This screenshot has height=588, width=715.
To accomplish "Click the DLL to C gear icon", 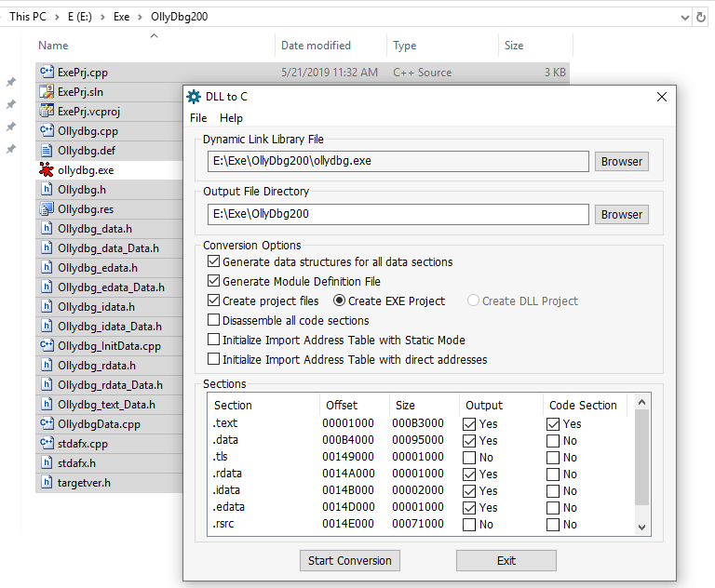I will click(x=194, y=97).
